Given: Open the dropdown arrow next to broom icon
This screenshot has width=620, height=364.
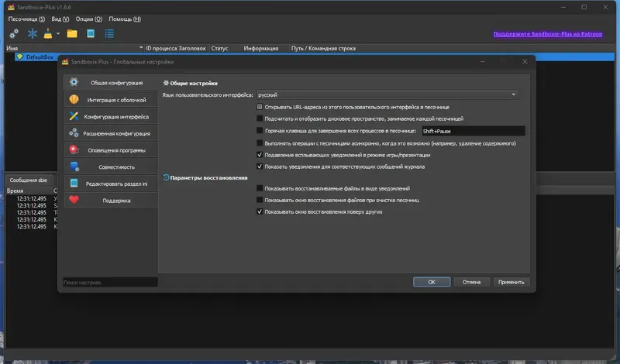Looking at the screenshot, I should coord(58,33).
